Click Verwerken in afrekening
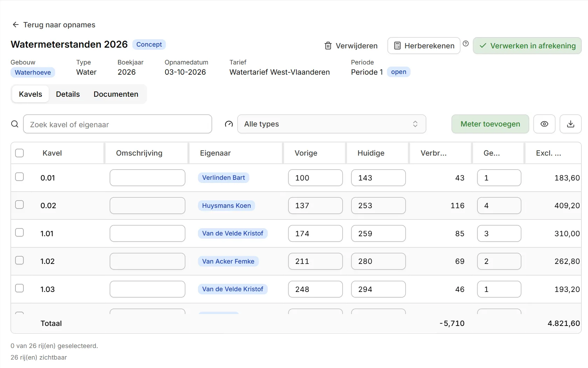Image resolution: width=588 pixels, height=368 pixels. click(527, 46)
